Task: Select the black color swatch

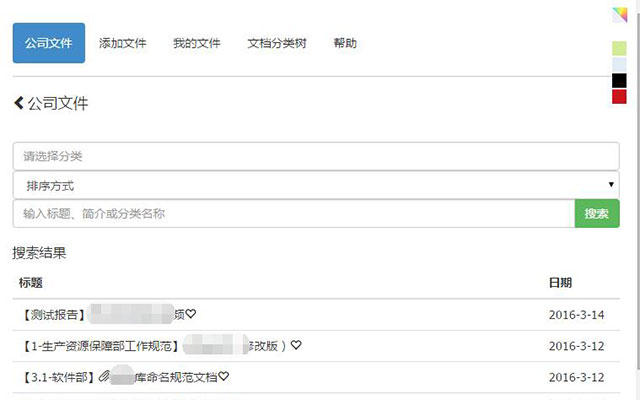Action: click(x=619, y=80)
